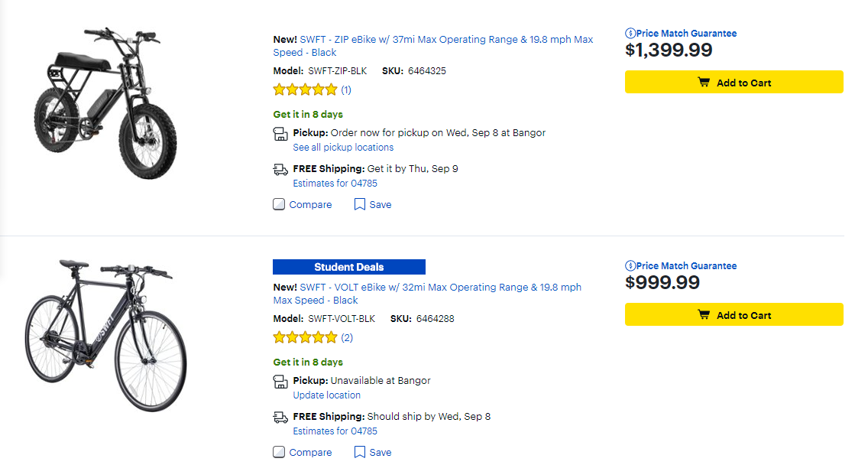
Task: Open star rating reviews for ZIP eBike
Action: click(x=305, y=89)
